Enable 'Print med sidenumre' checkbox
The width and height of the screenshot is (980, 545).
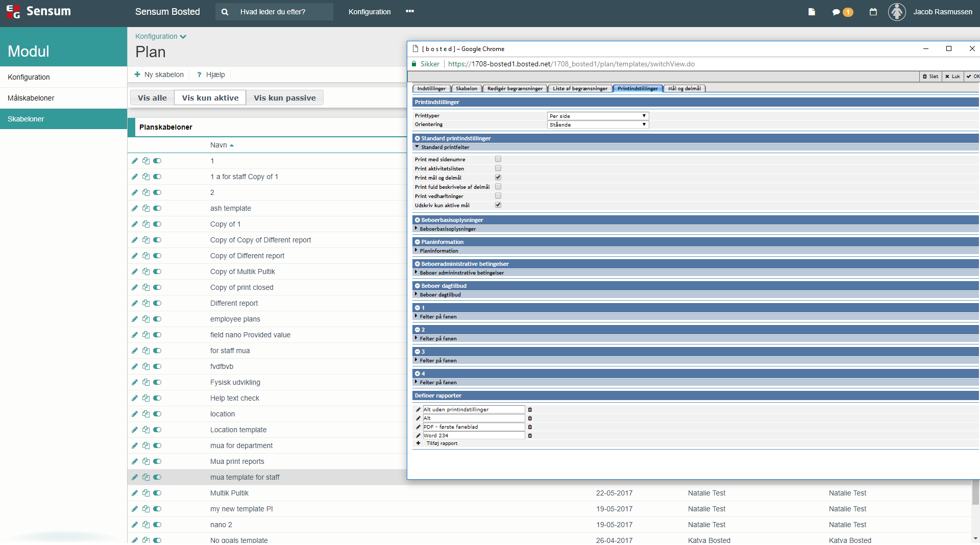[498, 159]
